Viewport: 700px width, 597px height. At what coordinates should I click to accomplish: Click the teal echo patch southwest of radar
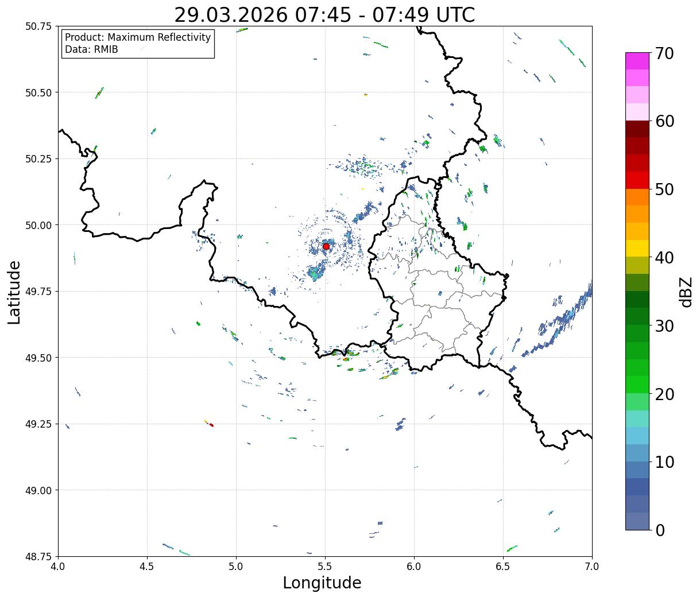point(315,273)
